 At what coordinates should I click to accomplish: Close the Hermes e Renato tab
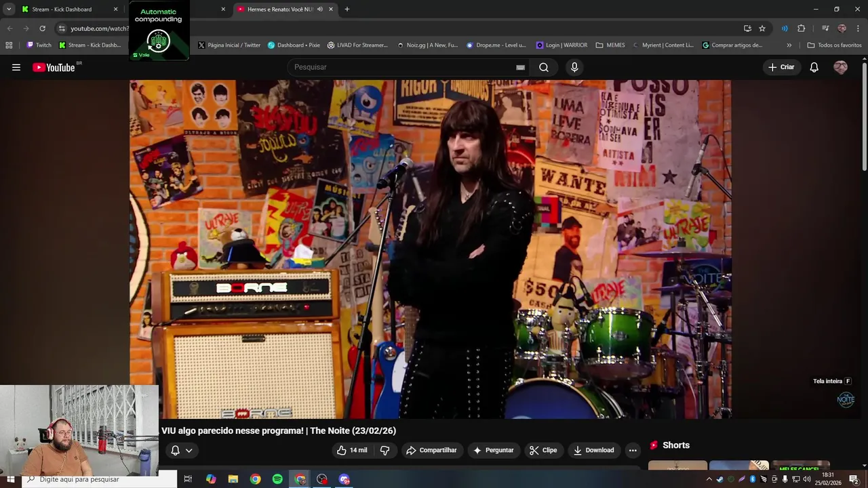[x=331, y=9]
